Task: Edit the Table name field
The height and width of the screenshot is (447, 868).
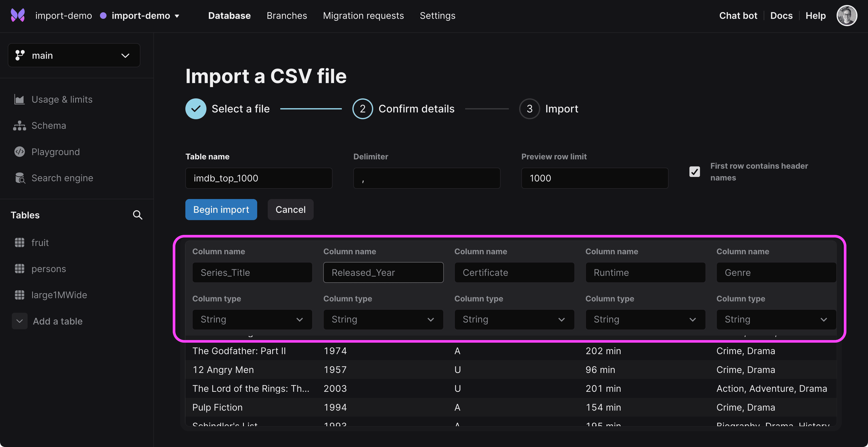Action: pyautogui.click(x=258, y=178)
